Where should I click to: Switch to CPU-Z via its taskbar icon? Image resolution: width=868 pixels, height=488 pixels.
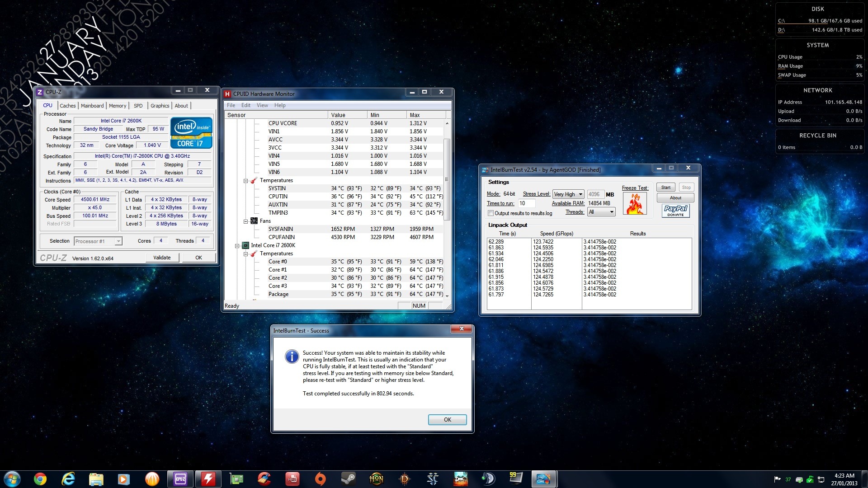tap(180, 479)
